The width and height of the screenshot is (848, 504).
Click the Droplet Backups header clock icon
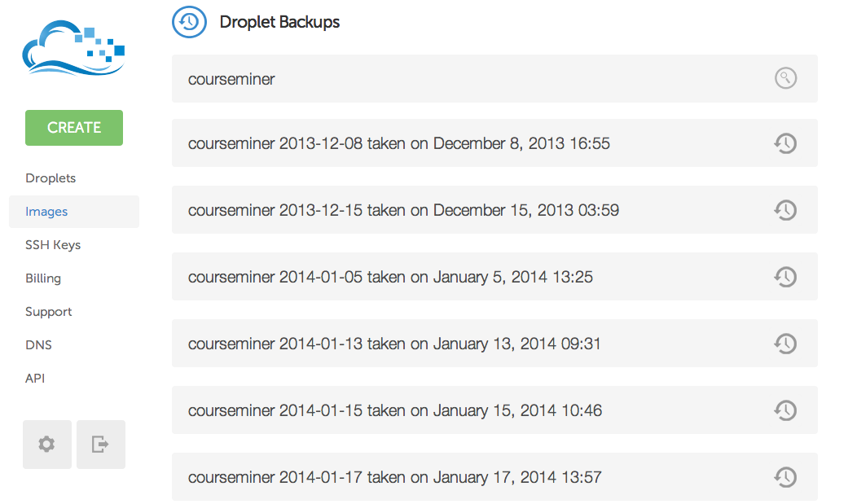click(x=189, y=22)
